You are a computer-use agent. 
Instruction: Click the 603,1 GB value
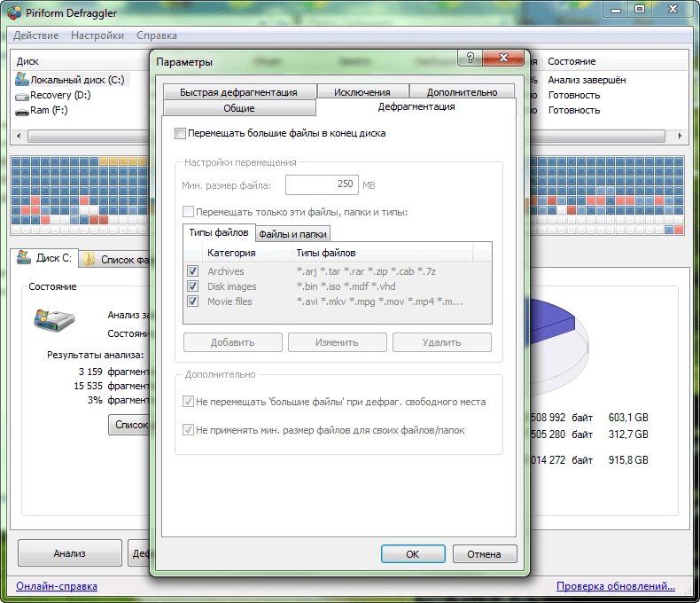click(x=628, y=417)
